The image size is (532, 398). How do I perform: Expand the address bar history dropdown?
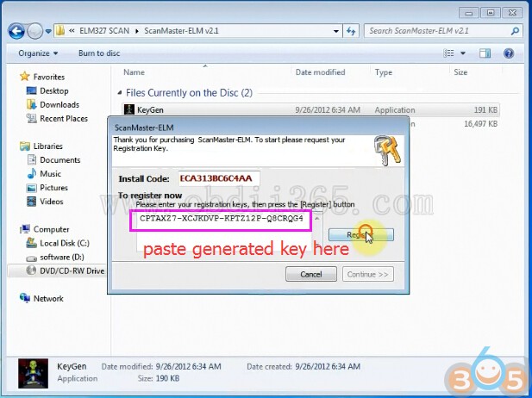tap(336, 31)
